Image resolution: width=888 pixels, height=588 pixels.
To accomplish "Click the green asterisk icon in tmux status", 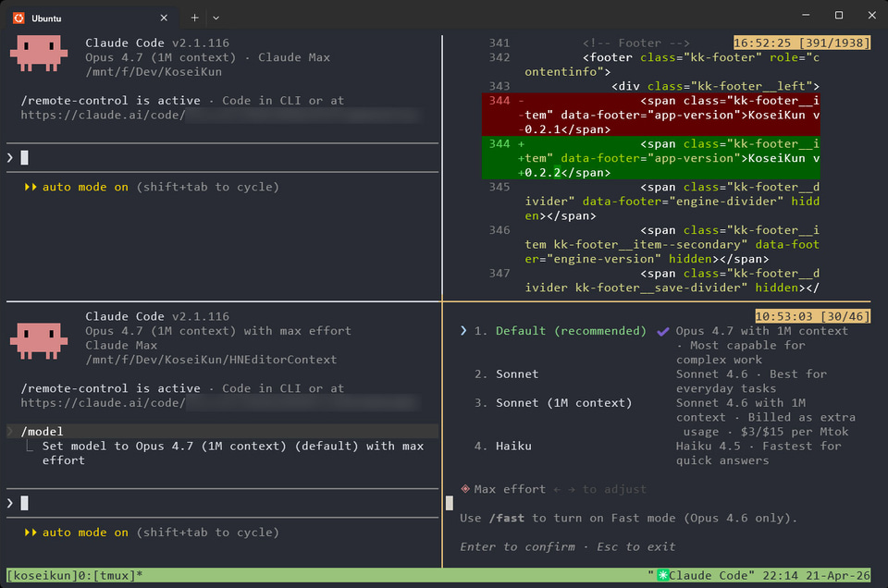I will 662,576.
